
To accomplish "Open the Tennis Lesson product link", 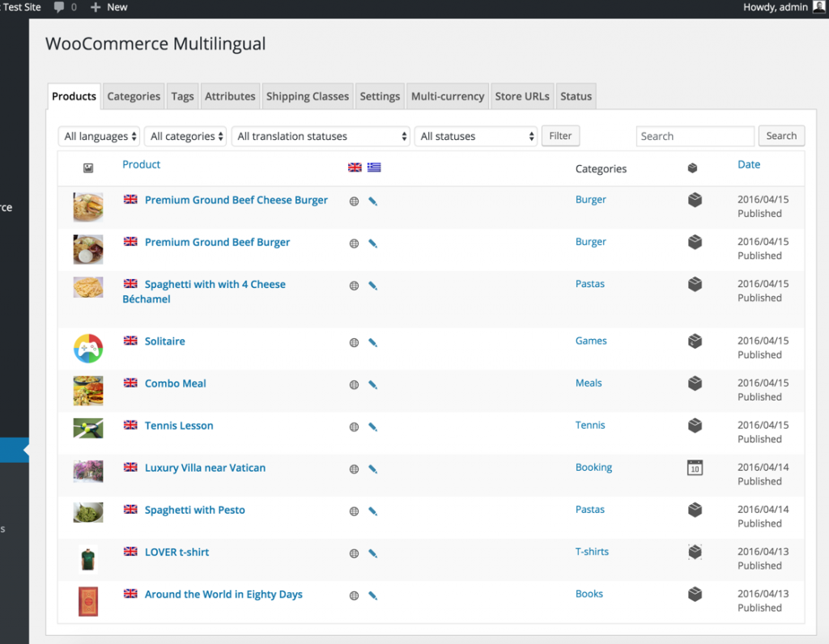I will click(179, 426).
